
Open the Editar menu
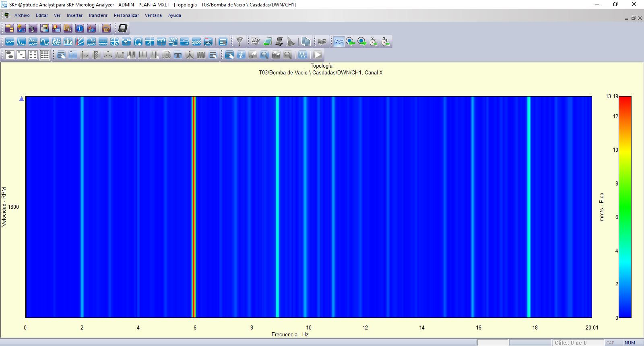coord(42,15)
